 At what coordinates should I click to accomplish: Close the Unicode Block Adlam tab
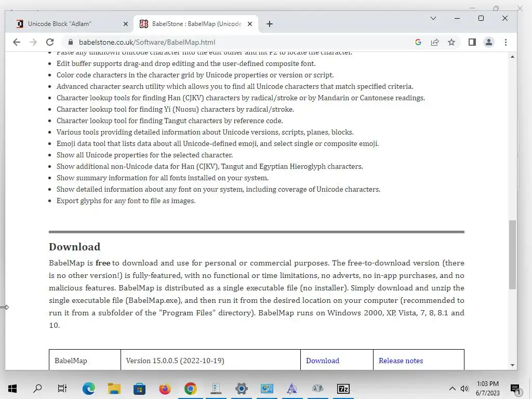pos(126,24)
